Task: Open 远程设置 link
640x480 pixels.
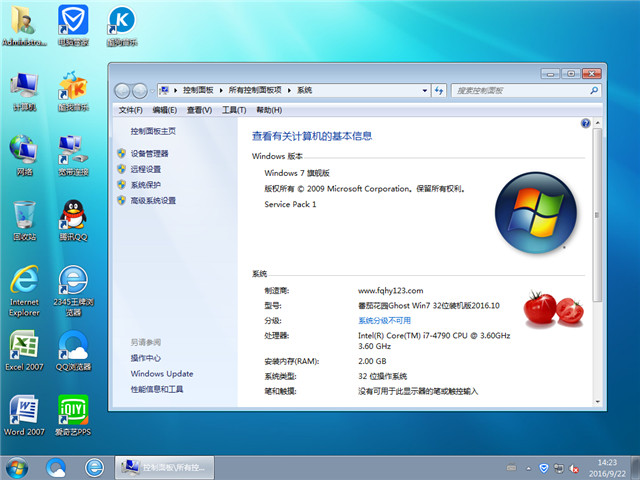Action: tap(146, 169)
